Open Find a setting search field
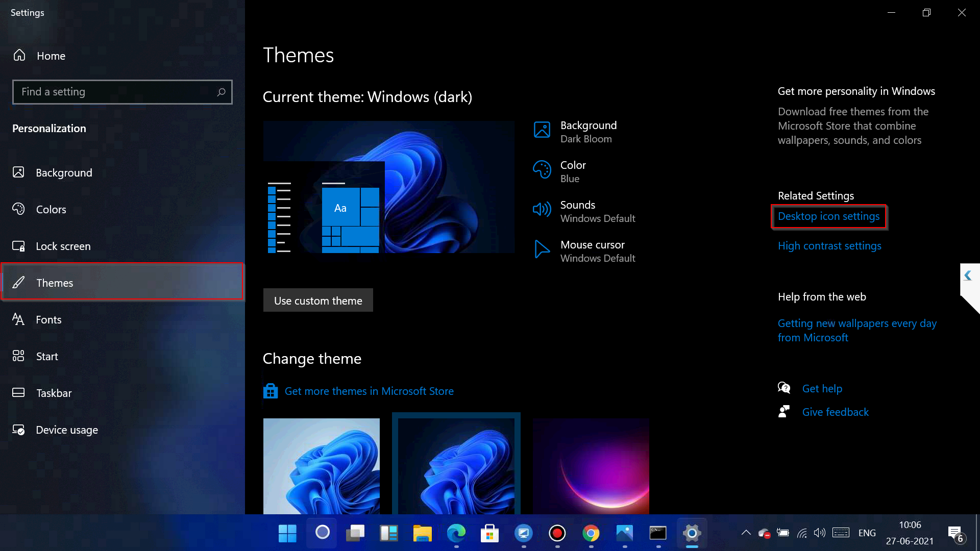 [x=122, y=91]
